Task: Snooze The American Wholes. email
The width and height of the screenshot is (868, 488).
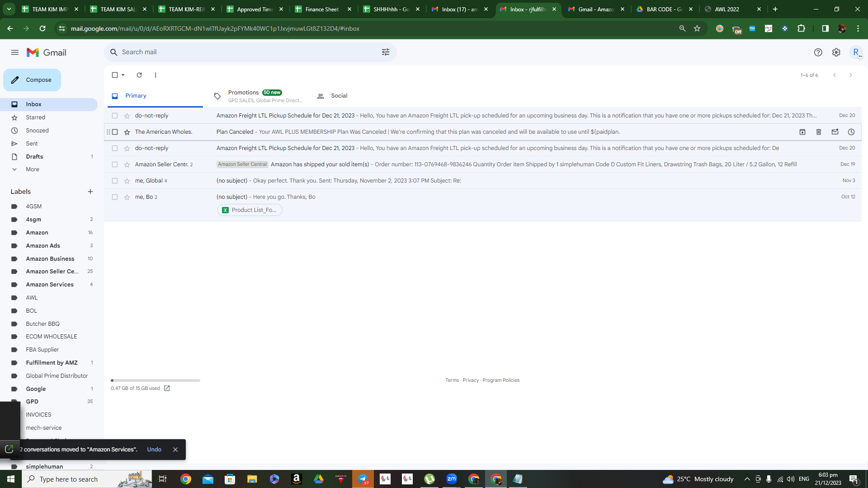Action: tap(851, 132)
